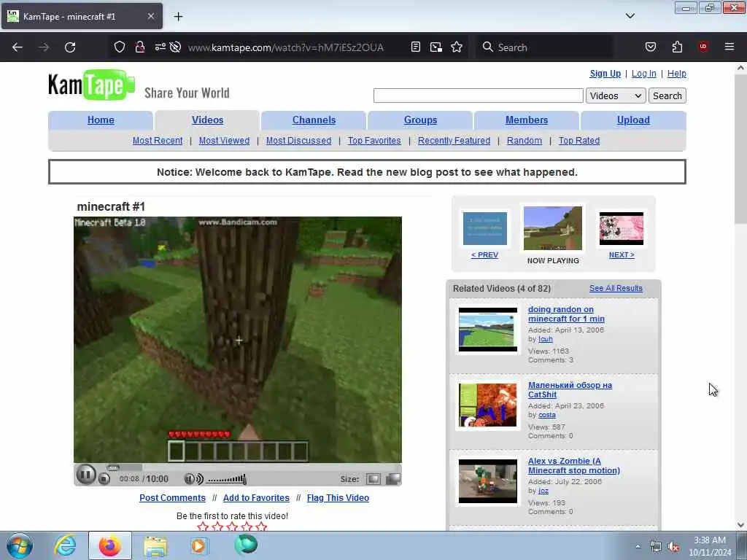Screen dimensions: 747x560
Task: Open a new browser tab
Action: (178, 16)
